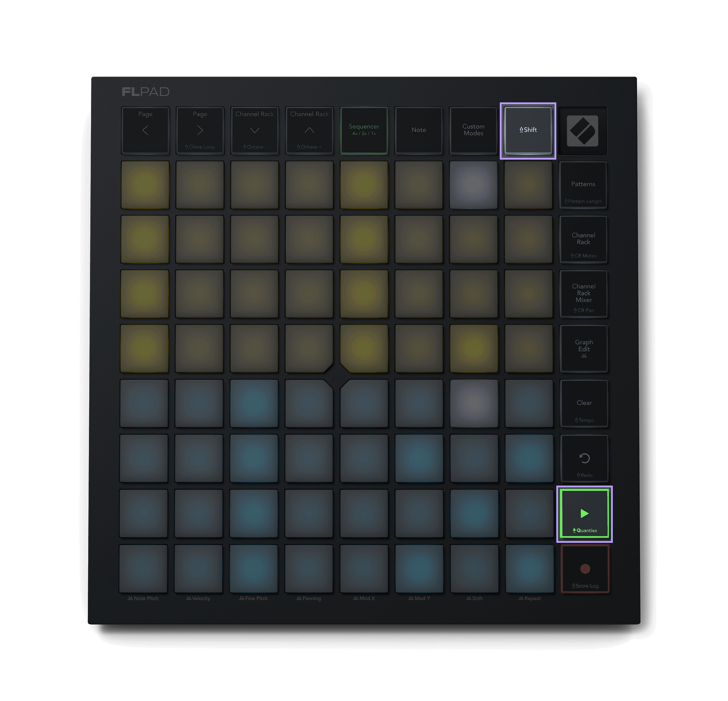
Task: Activate the green Sequencer mode button
Action: click(364, 130)
